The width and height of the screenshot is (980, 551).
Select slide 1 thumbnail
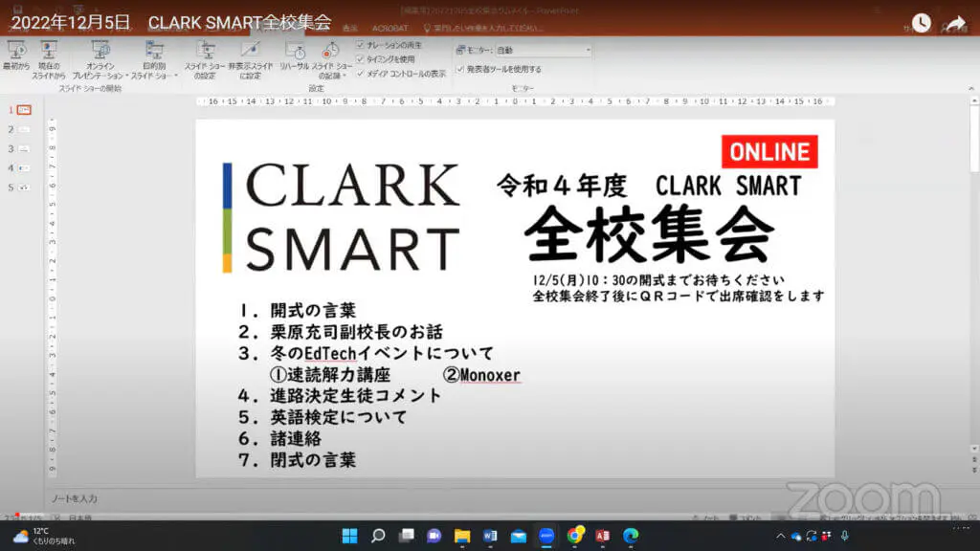(24, 110)
